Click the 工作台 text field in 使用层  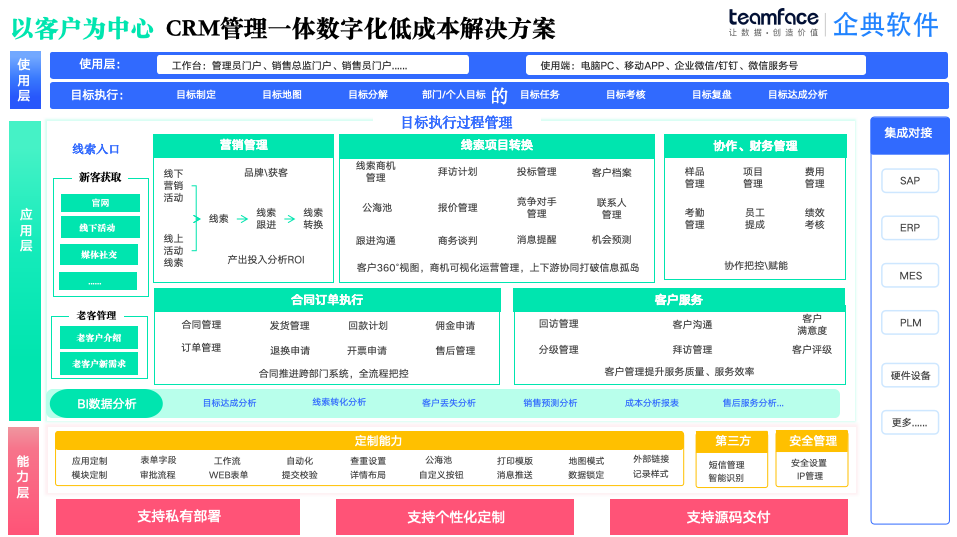coord(312,65)
